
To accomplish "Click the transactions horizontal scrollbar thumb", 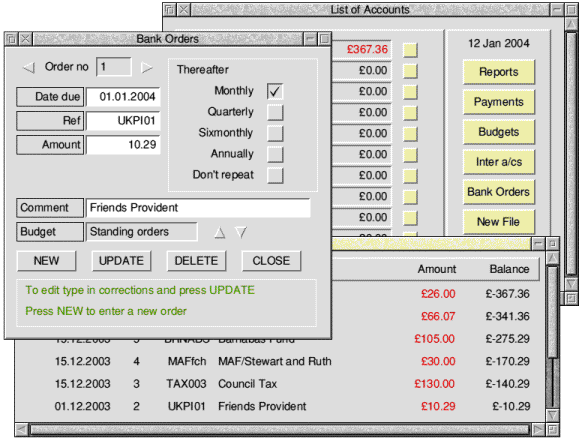I will point(280,430).
